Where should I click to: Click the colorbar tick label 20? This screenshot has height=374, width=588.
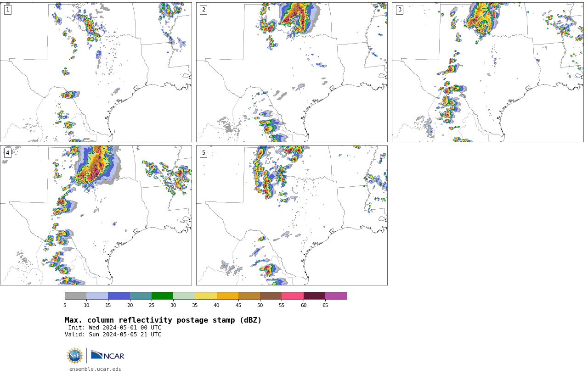click(130, 306)
